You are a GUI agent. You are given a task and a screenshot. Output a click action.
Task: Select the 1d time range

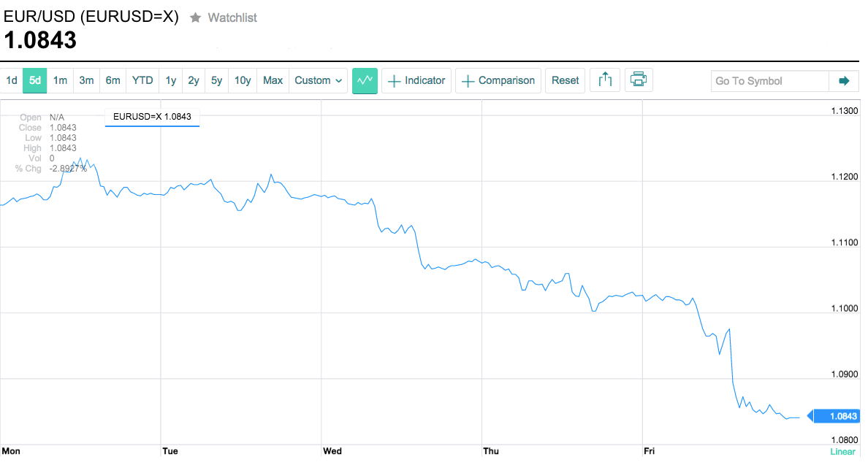[12, 81]
